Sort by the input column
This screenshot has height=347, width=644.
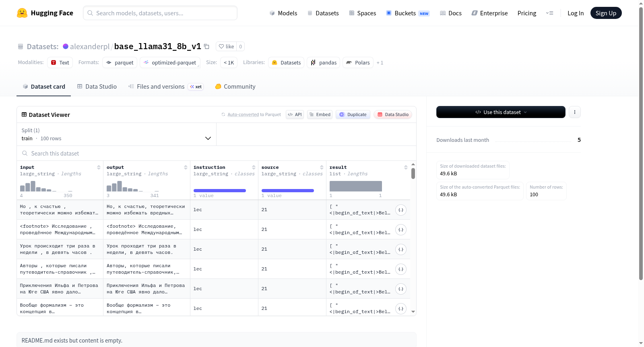click(x=99, y=167)
